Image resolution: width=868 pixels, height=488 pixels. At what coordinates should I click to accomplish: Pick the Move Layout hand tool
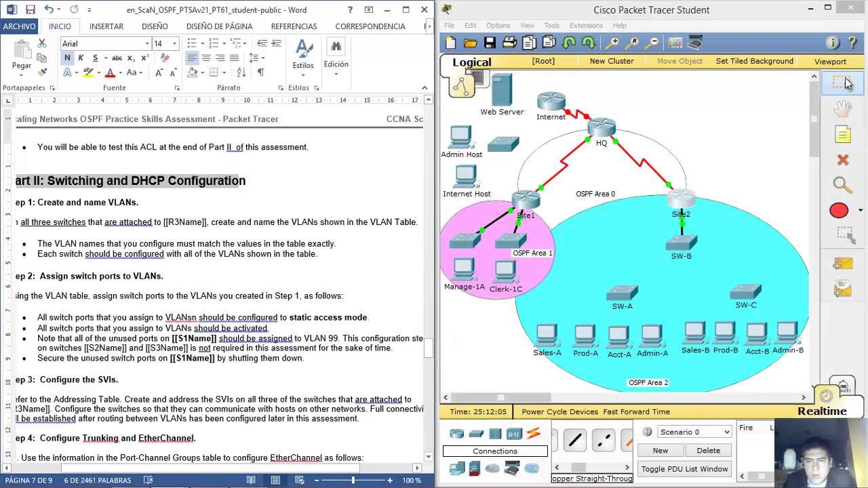(x=842, y=109)
